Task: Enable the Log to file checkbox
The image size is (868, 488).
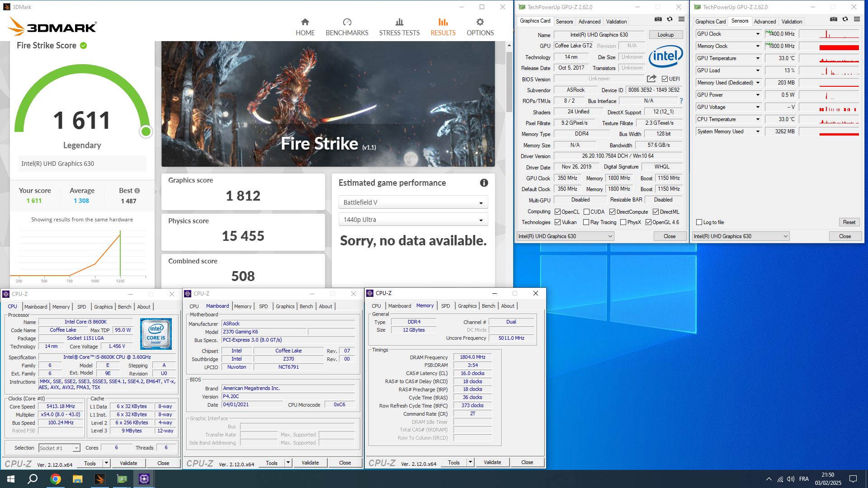Action: tap(699, 222)
